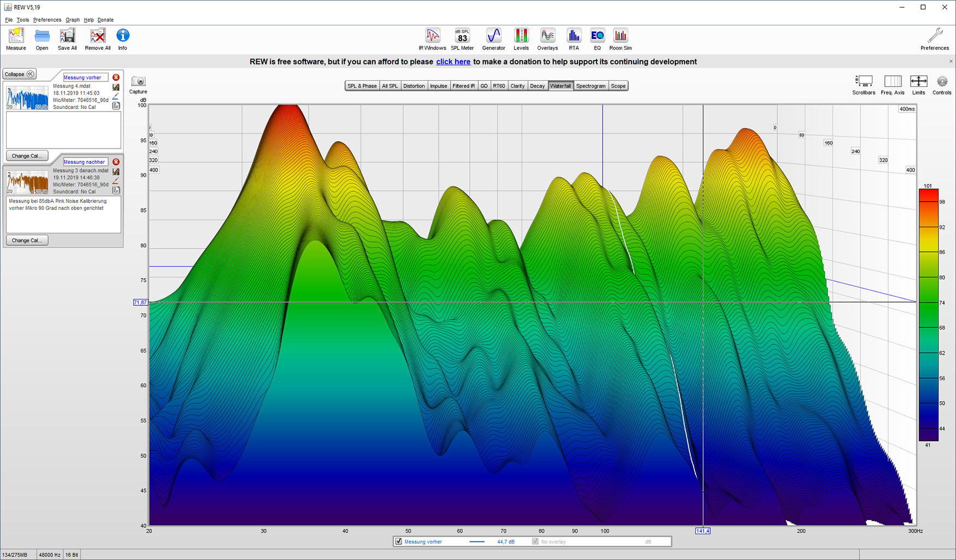Viewport: 956px width, 560px height.
Task: Dismiss the donation banner with small X
Action: coord(951,61)
